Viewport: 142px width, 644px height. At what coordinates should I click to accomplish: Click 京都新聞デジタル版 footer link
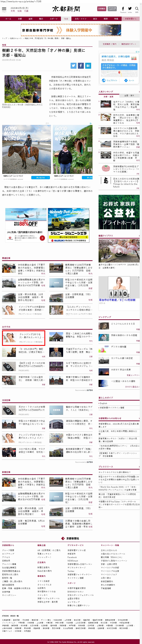coord(77,550)
